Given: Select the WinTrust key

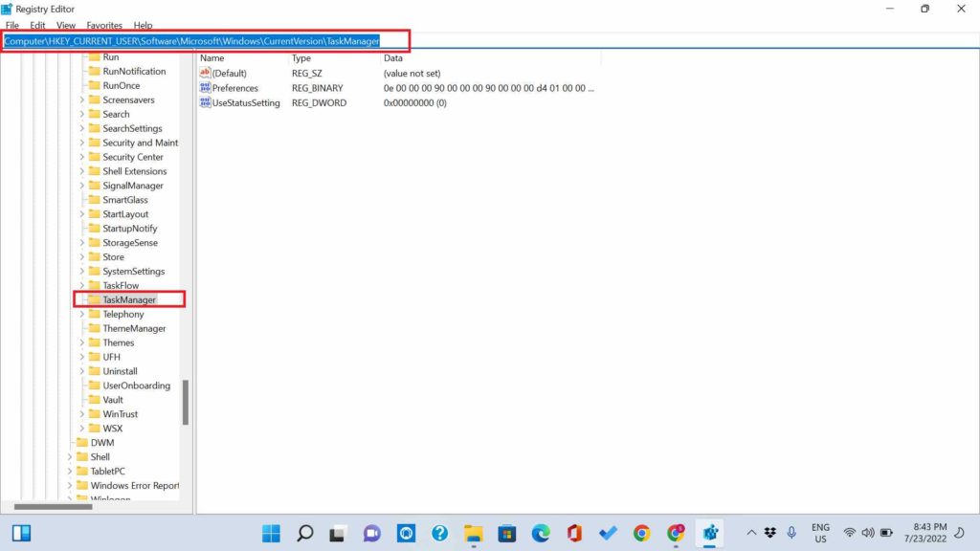Looking at the screenshot, I should [120, 414].
